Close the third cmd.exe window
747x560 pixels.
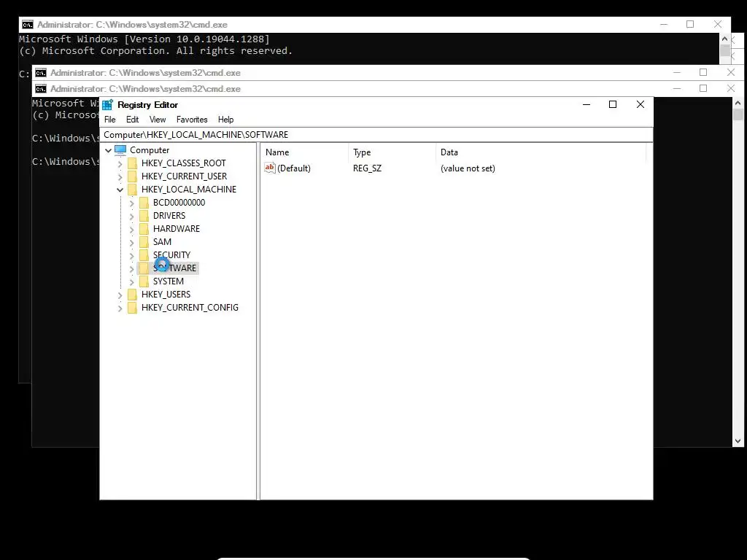point(731,88)
